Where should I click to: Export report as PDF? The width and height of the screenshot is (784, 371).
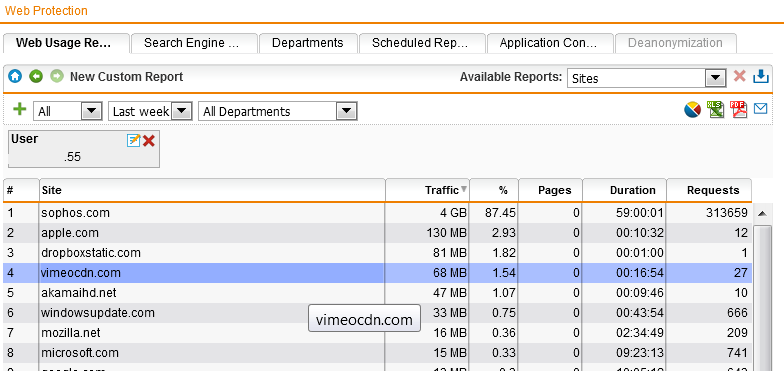click(738, 109)
